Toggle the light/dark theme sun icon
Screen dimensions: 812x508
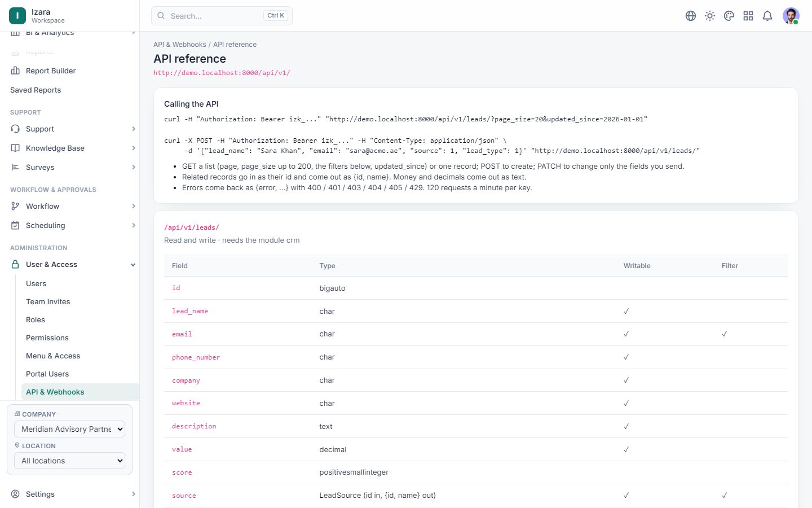click(710, 16)
